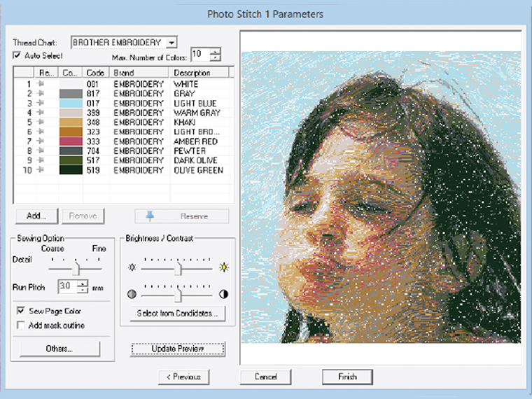
Task: Click the Reserve button with pin icon
Action: 182,216
